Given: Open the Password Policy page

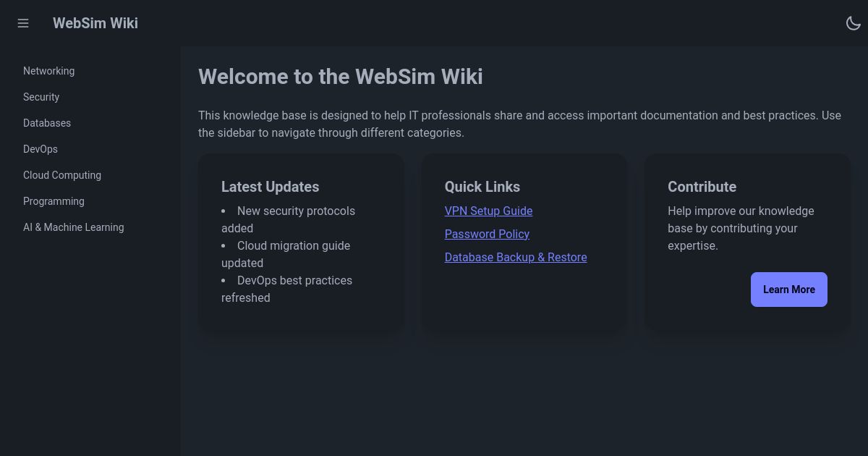Looking at the screenshot, I should [x=487, y=234].
